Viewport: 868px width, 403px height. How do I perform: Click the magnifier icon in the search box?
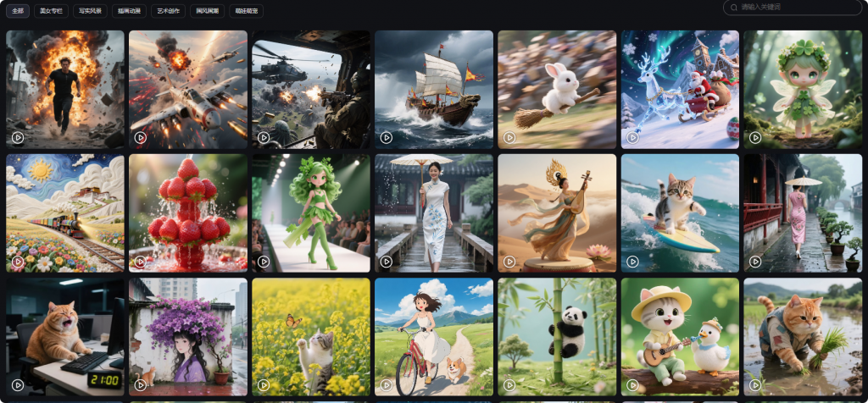pyautogui.click(x=733, y=8)
